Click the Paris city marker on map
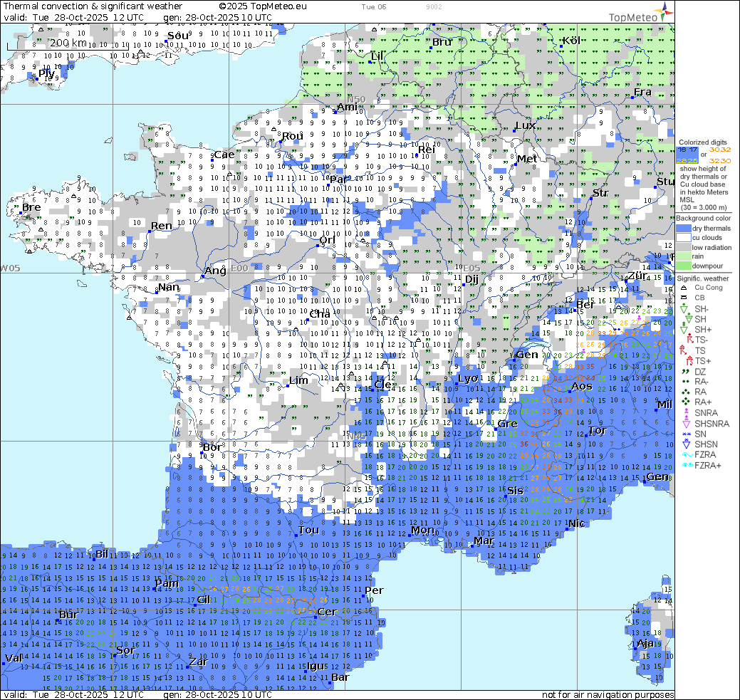Image resolution: width=740 pixels, height=700 pixels. pyautogui.click(x=328, y=186)
